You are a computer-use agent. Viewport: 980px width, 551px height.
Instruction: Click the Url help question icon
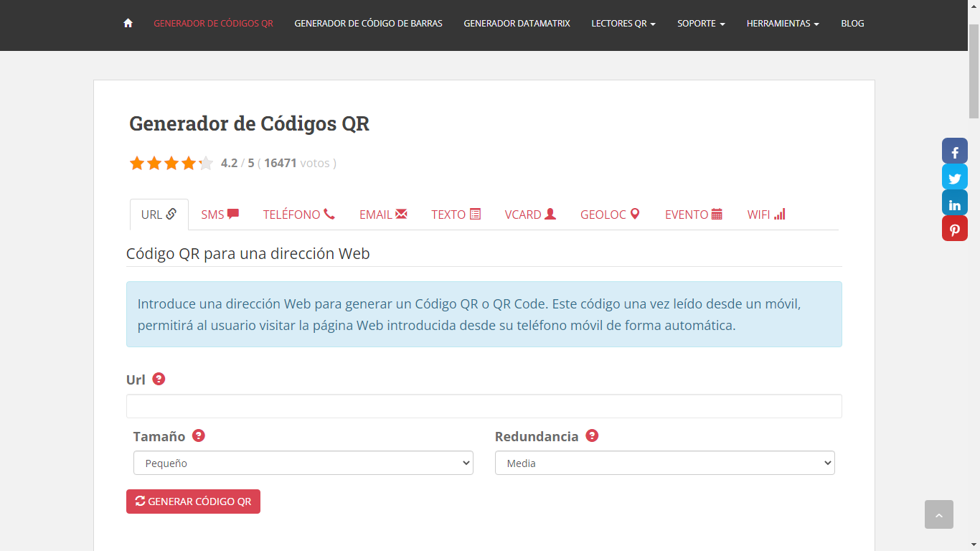[x=159, y=379]
